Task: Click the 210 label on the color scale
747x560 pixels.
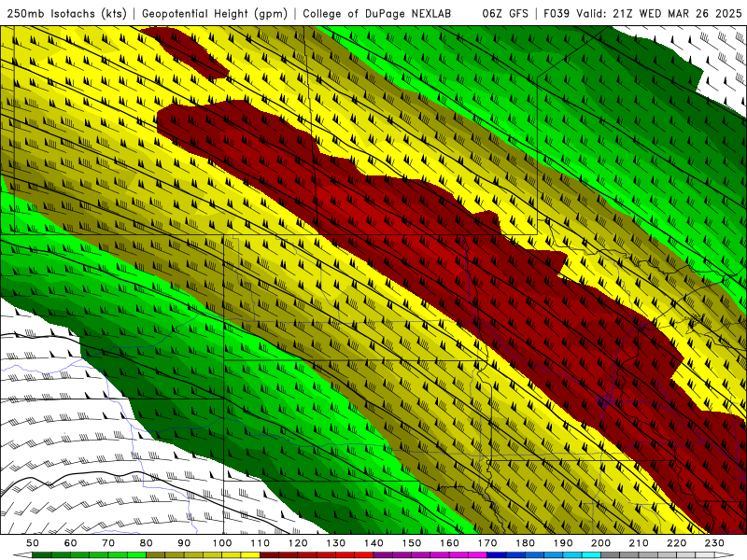Action: coord(639,543)
